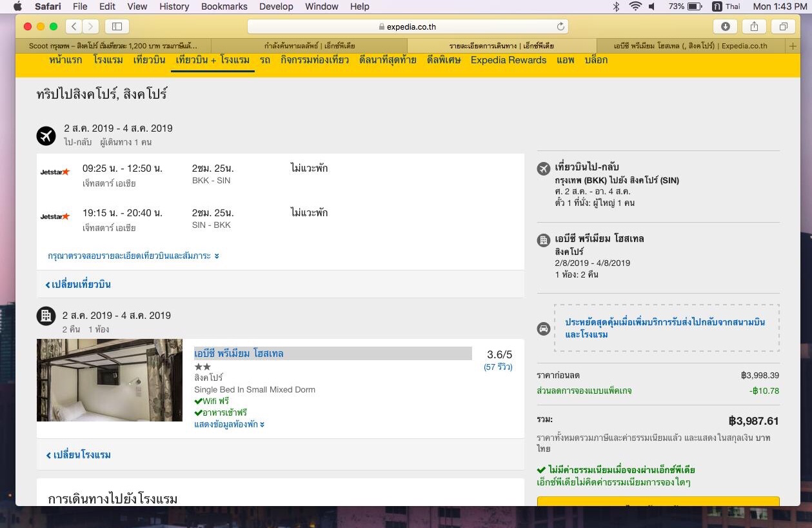The height and width of the screenshot is (528, 812).
Task: Click the Jetstar logo for 19:15 flight
Action: 55,216
